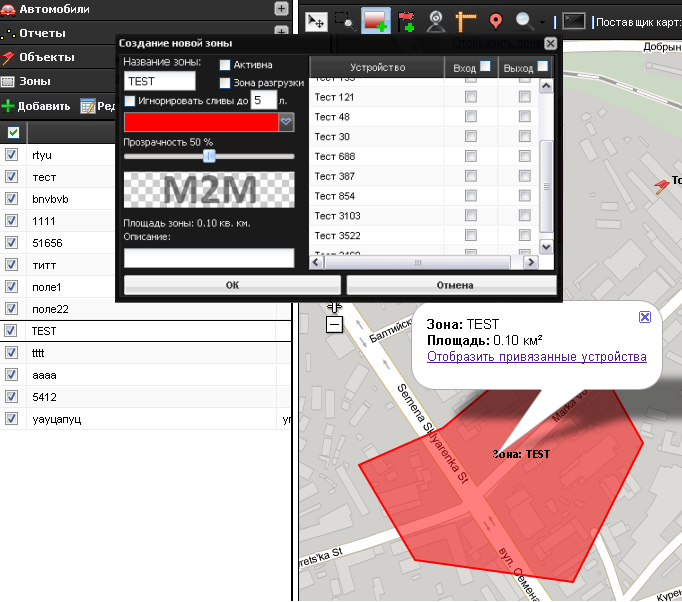Viewport: 682px width, 602px height.
Task: Click the transparency slider handle
Action: pyautogui.click(x=209, y=156)
